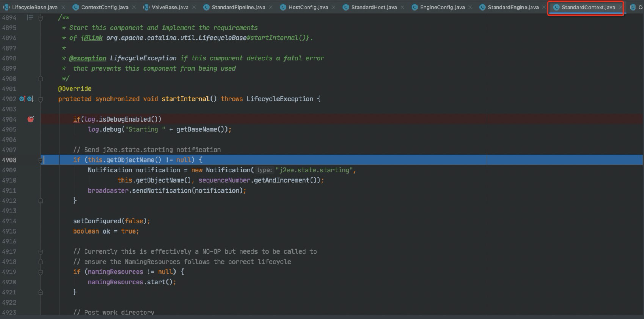Toggle the breakpoint on line 4904

coord(31,119)
